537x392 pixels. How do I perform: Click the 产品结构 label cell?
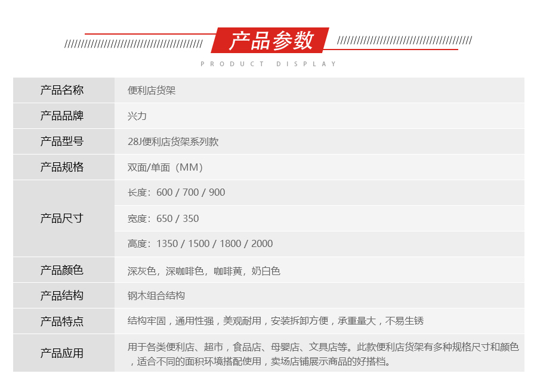point(64,295)
